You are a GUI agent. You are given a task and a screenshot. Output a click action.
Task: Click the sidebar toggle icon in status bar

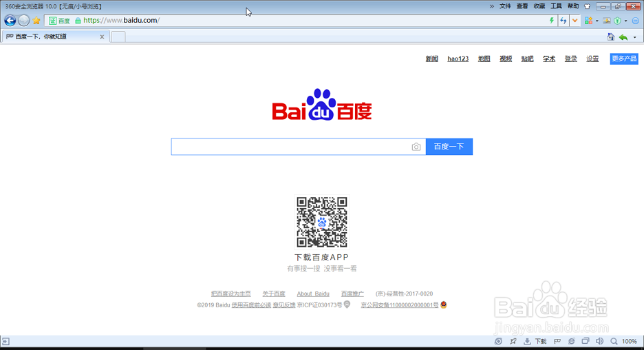tap(6, 341)
